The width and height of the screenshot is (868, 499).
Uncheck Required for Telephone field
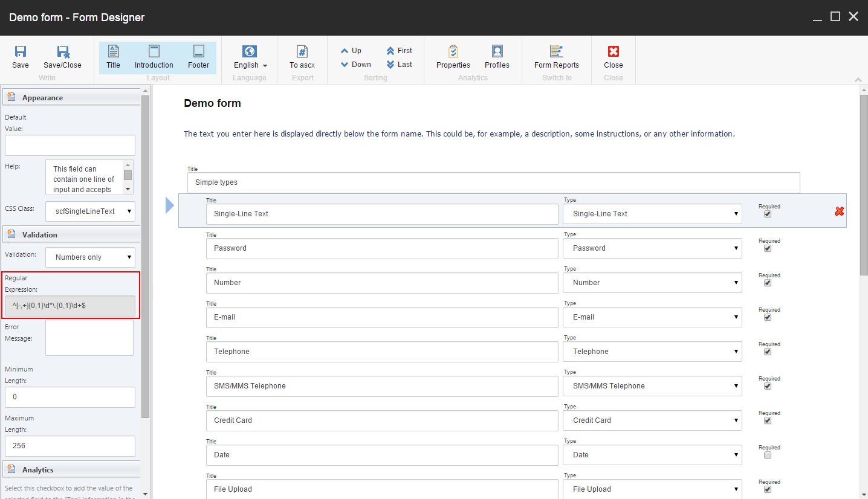click(768, 352)
